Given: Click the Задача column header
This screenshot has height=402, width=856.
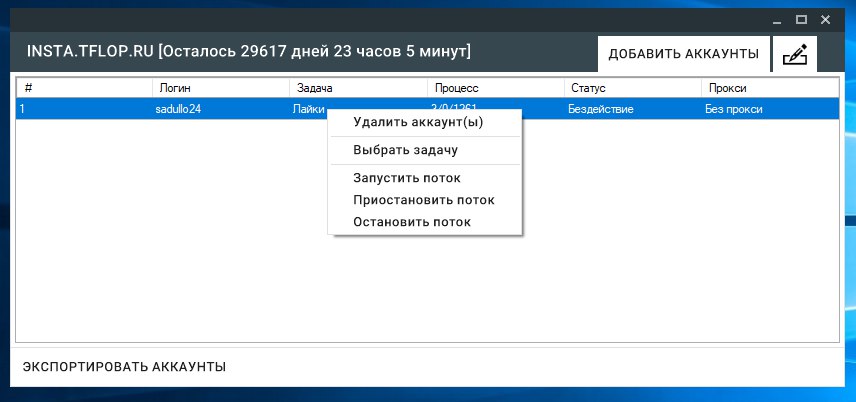Looking at the screenshot, I should (x=359, y=88).
